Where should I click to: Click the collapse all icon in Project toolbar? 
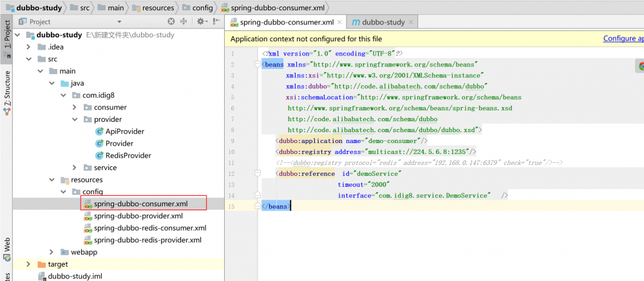(184, 22)
